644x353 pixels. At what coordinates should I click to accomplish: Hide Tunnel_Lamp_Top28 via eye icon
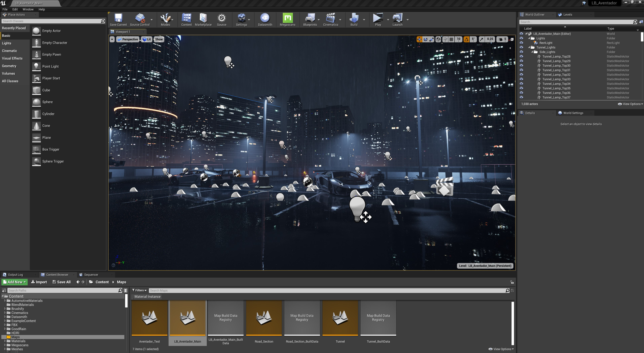click(521, 57)
